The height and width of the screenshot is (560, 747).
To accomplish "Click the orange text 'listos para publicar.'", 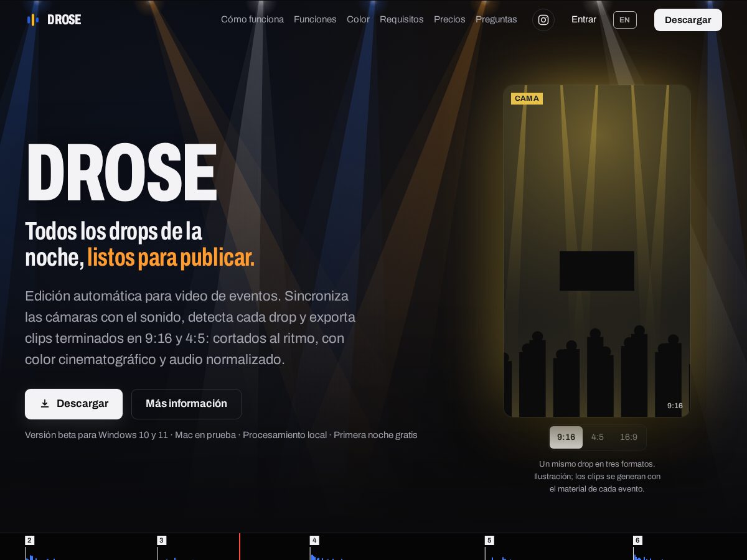I will click(171, 257).
